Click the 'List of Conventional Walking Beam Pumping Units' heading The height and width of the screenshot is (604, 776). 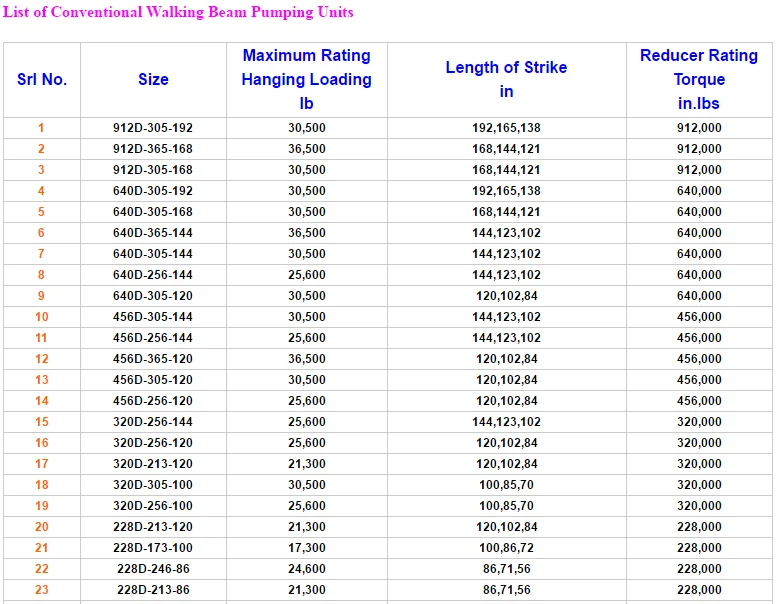point(179,13)
